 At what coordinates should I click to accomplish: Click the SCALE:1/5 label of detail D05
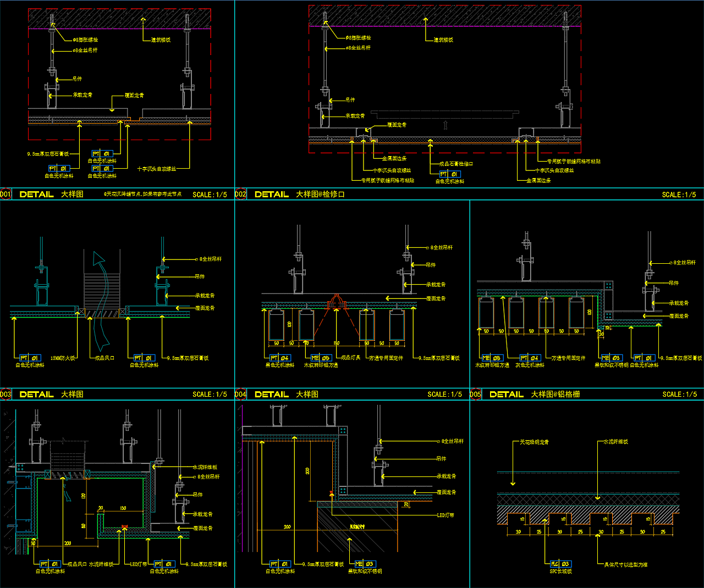click(x=679, y=394)
